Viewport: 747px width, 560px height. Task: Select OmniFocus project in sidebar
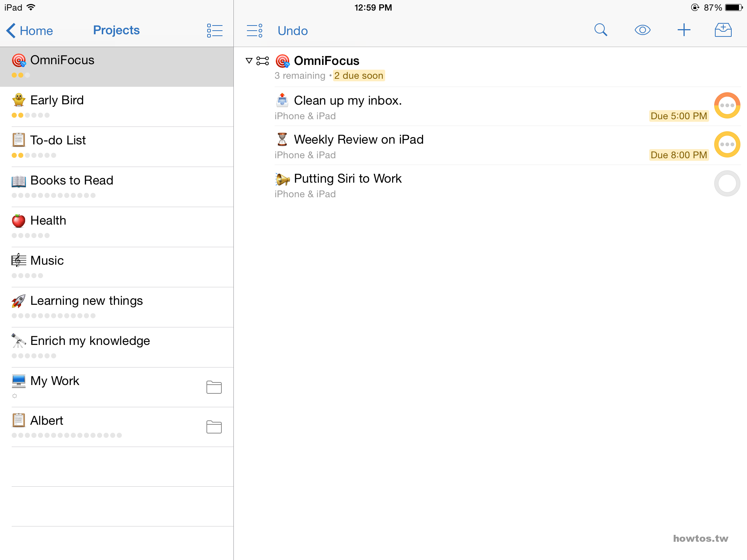[x=117, y=67]
